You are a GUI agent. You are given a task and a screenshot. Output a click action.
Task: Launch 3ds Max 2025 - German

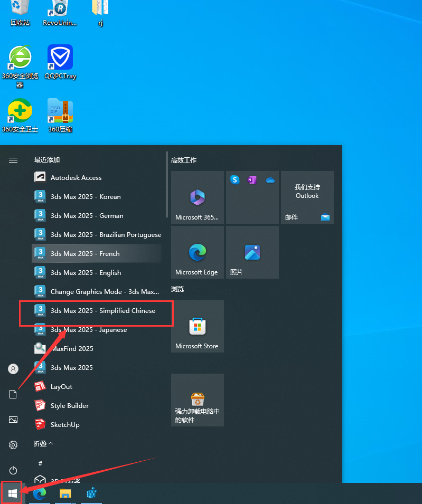tap(97, 215)
